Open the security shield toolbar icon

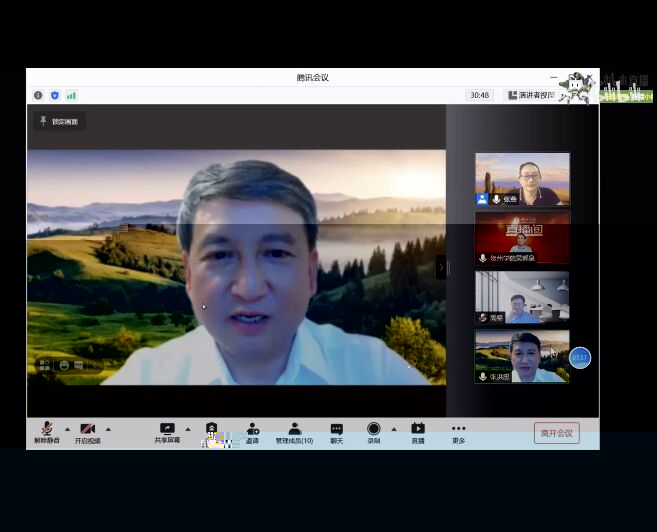click(x=212, y=429)
